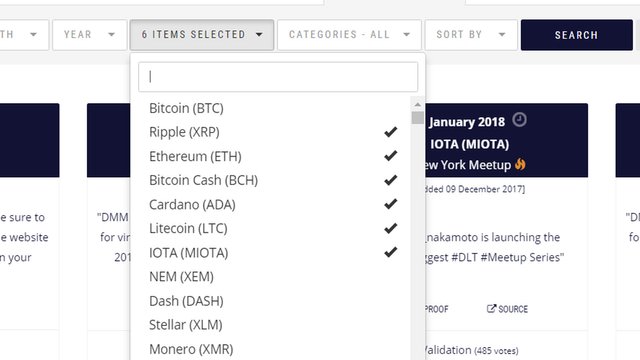Uncheck Ripple (XRP) in the coin list

[273, 132]
